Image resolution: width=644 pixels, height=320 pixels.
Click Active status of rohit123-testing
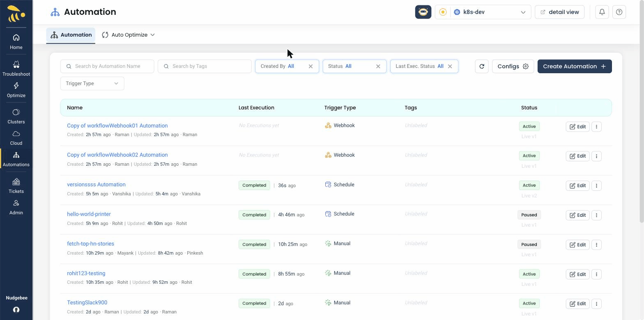click(529, 274)
